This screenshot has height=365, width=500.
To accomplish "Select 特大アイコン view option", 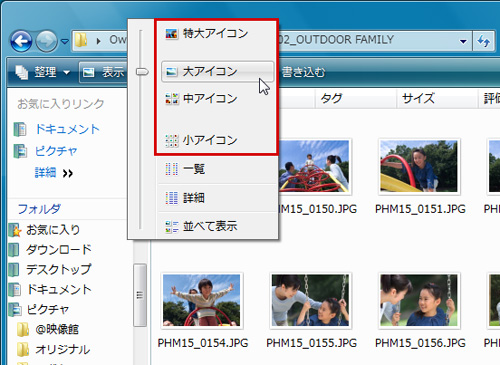I will 217,33.
